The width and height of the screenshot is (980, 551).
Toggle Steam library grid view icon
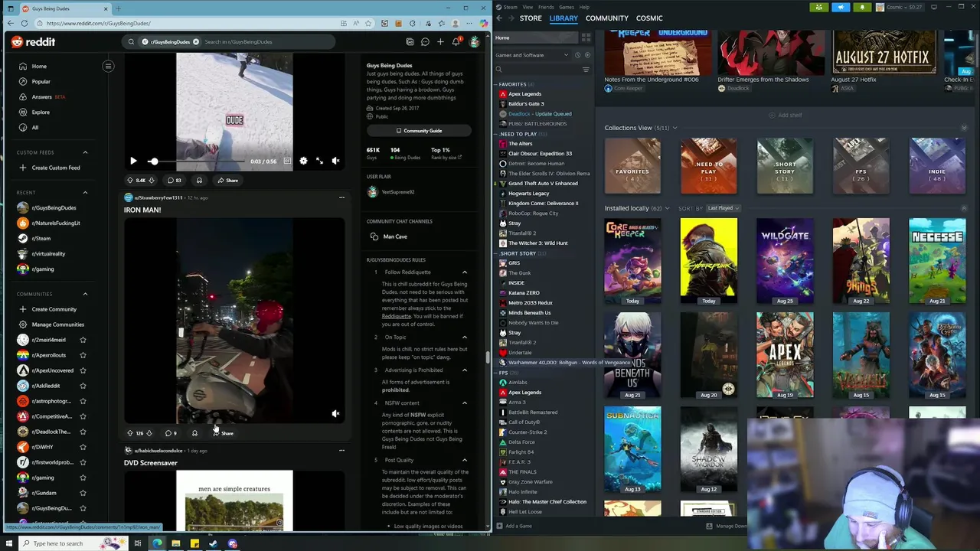click(x=586, y=37)
